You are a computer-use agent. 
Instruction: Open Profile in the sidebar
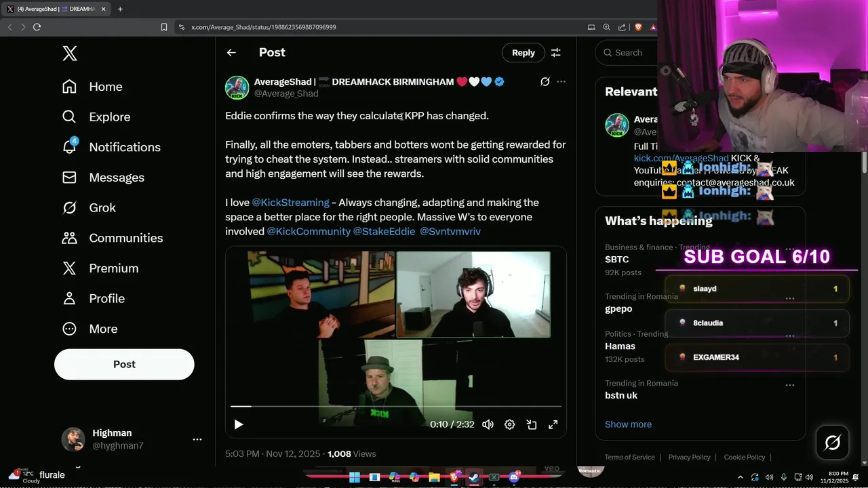coord(93,298)
